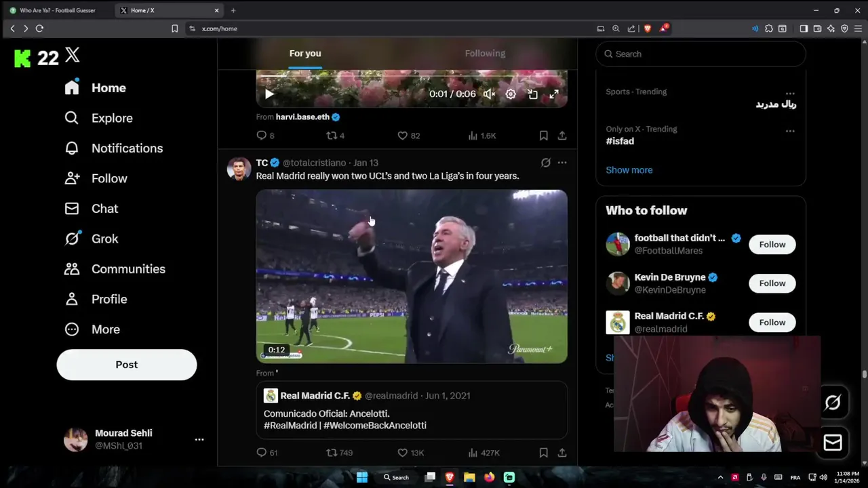Play the flowers video
Viewport: 868px width, 488px height.
click(x=269, y=94)
